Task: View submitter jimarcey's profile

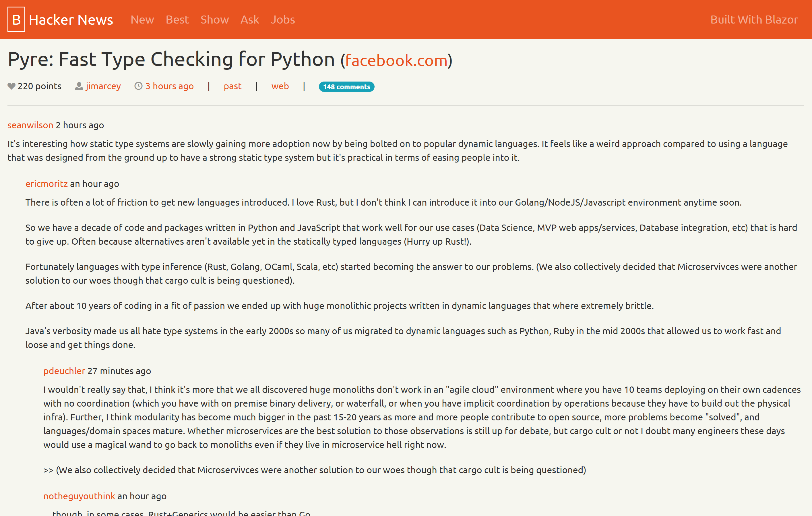Action: point(103,86)
